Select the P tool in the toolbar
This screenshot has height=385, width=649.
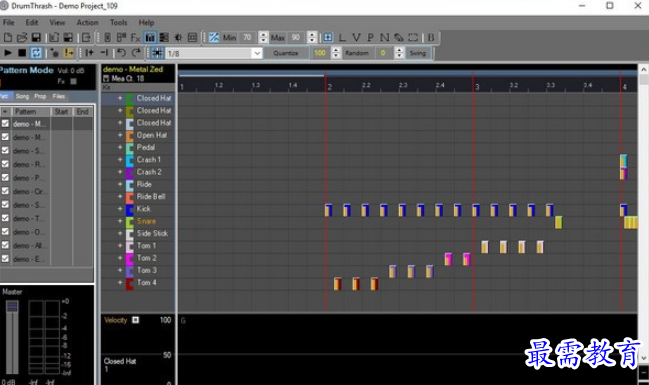click(370, 38)
